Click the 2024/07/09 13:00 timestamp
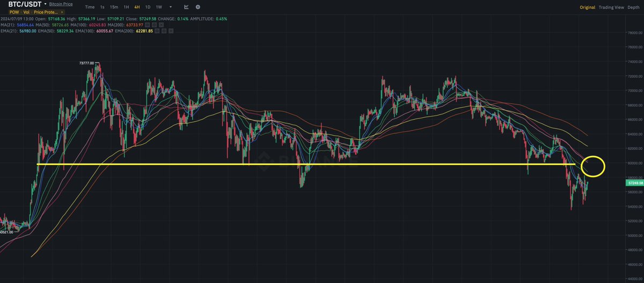This screenshot has width=644, height=283. click(x=17, y=19)
